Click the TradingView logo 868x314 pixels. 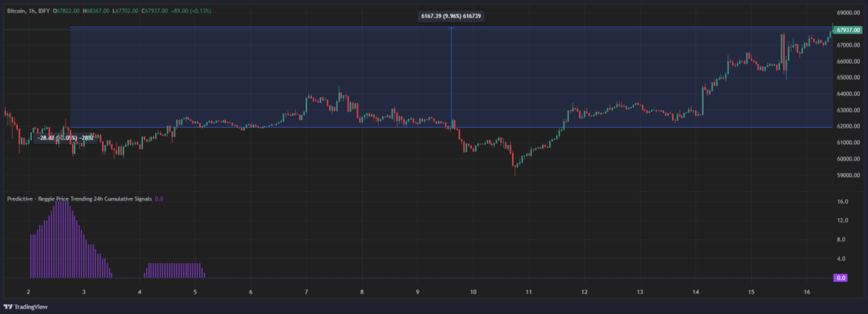(x=26, y=307)
